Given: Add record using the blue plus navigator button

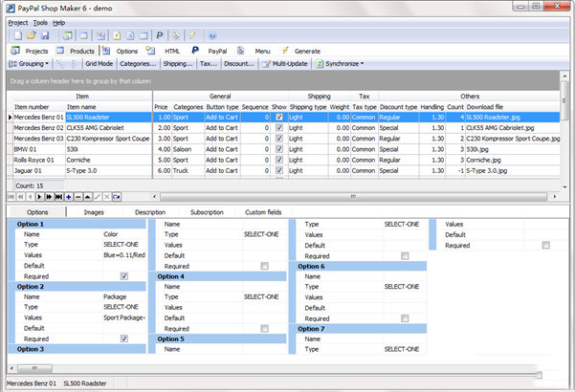Looking at the screenshot, I should click(x=69, y=197).
